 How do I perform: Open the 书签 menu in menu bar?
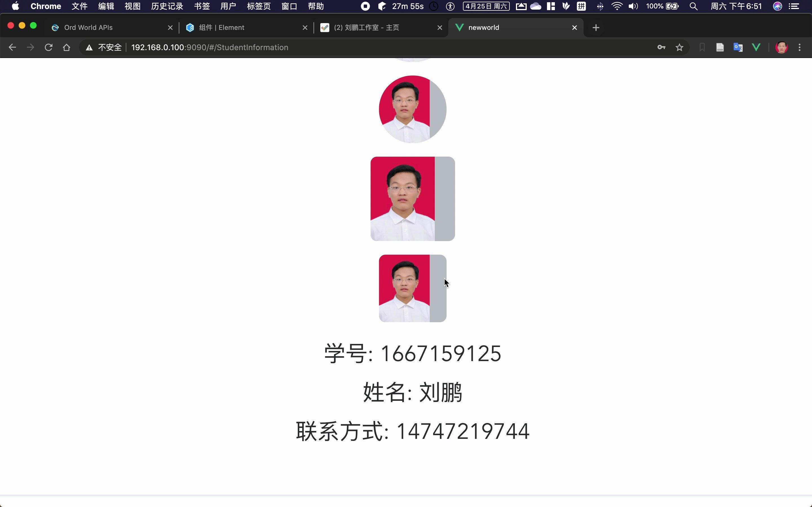point(201,6)
